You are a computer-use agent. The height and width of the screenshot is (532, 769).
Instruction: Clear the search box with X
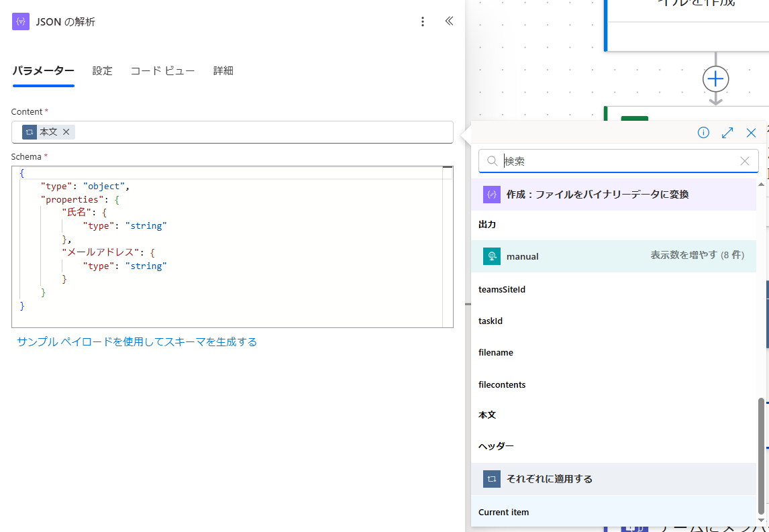pyautogui.click(x=744, y=161)
